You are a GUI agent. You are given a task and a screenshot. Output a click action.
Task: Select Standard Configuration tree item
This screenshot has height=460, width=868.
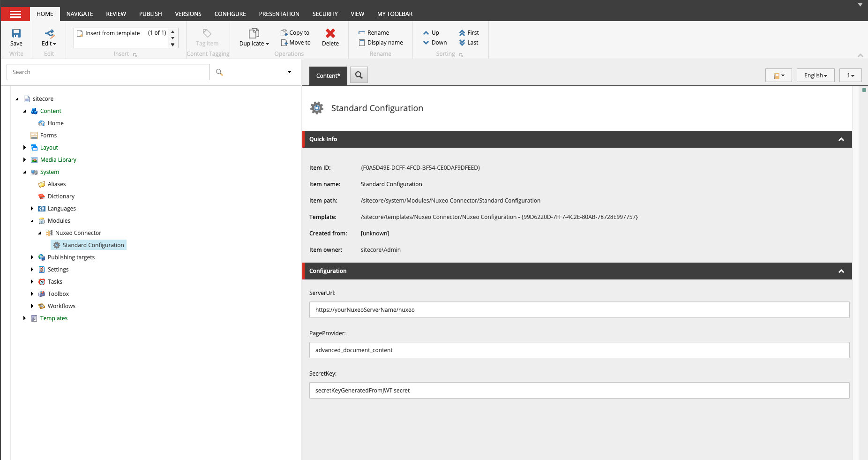[x=89, y=245]
